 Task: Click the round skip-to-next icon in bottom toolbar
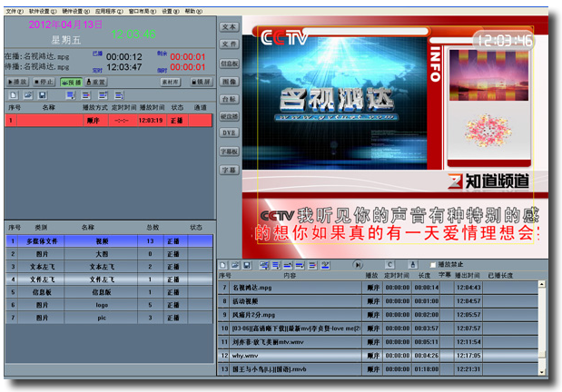(x=358, y=265)
